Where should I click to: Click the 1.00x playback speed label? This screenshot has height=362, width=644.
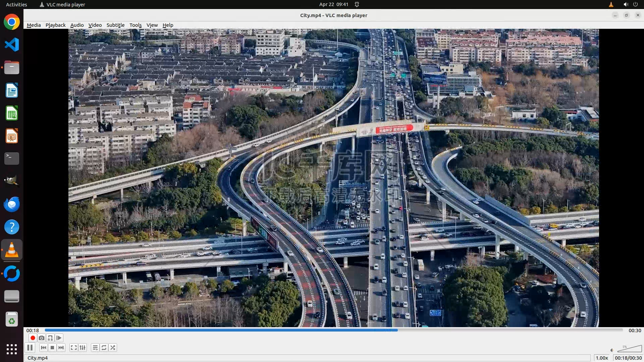[602, 358]
